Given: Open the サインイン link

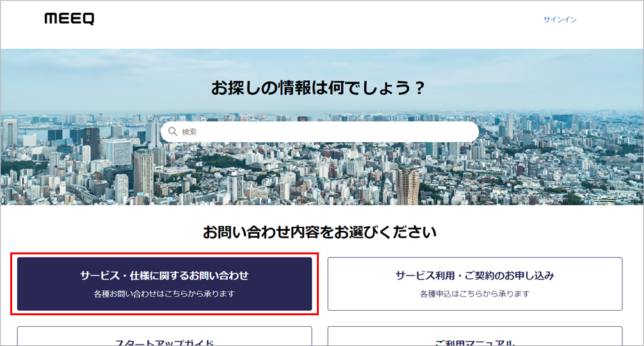Looking at the screenshot, I should tap(559, 19).
